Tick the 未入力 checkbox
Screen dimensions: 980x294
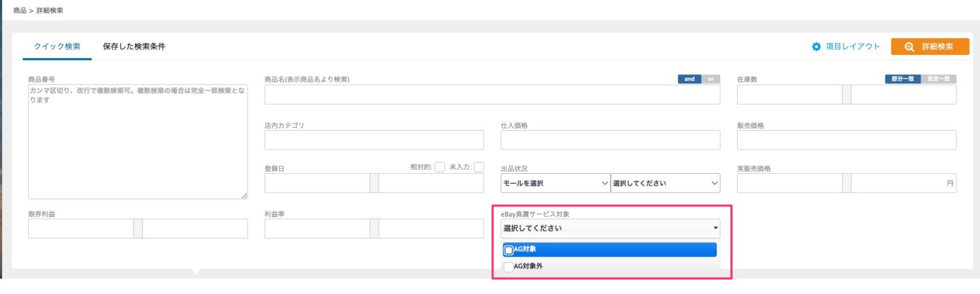(x=479, y=167)
